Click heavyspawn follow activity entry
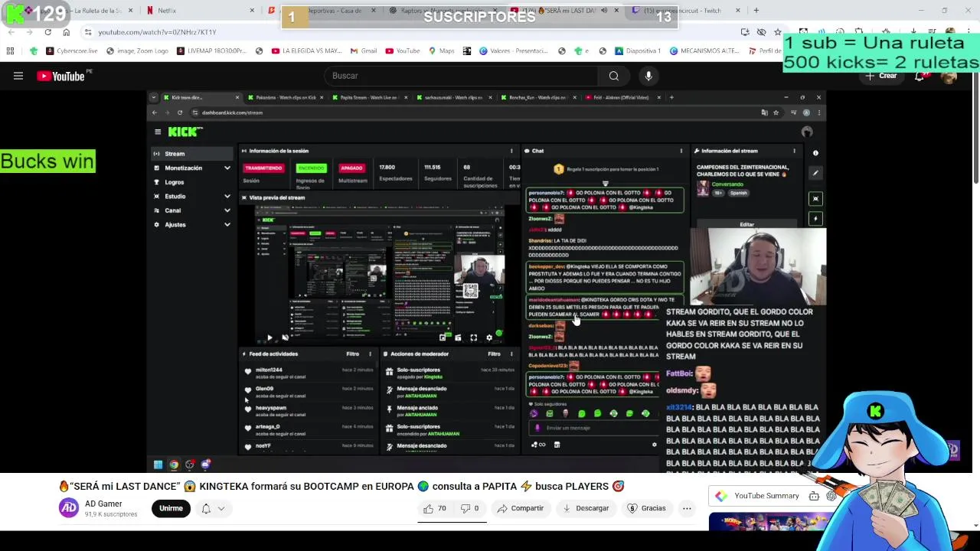980x551 pixels. [309, 411]
